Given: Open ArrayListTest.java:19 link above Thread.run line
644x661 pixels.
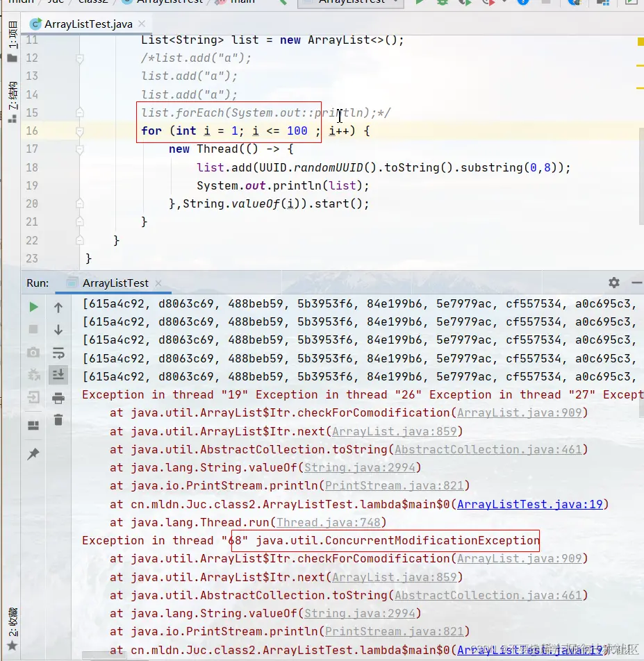Looking at the screenshot, I should (529, 504).
